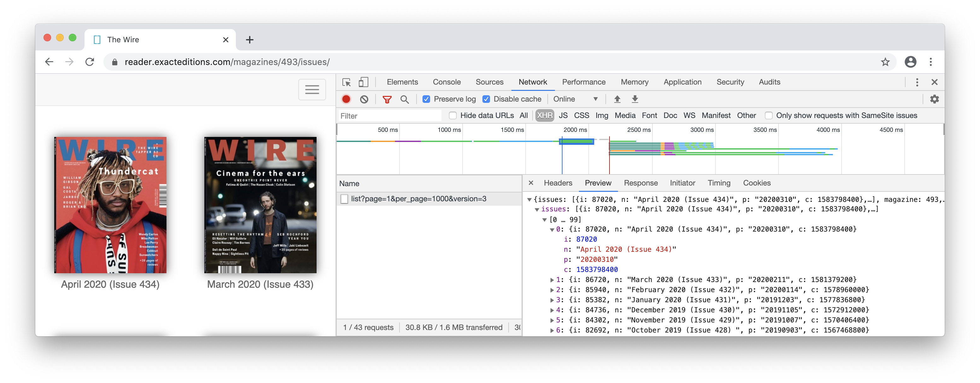Open the Response tab

641,183
